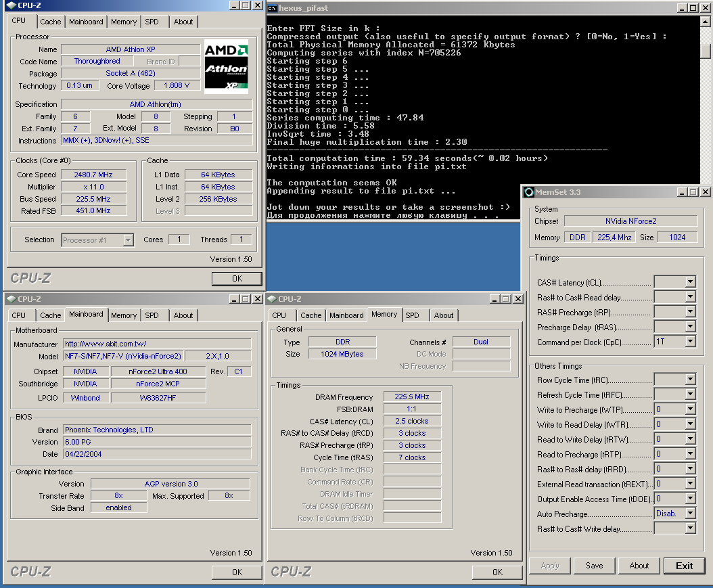Screen dimensions: 713x588
Task: Click the Multiplier x 11.0 value
Action: [x=93, y=187]
